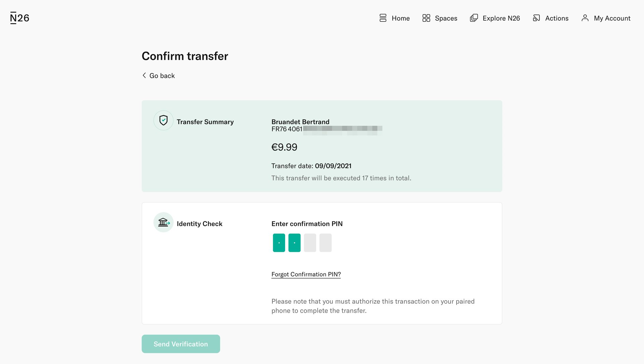644x364 pixels.
Task: Click the Actions paper-plane icon
Action: tap(536, 18)
